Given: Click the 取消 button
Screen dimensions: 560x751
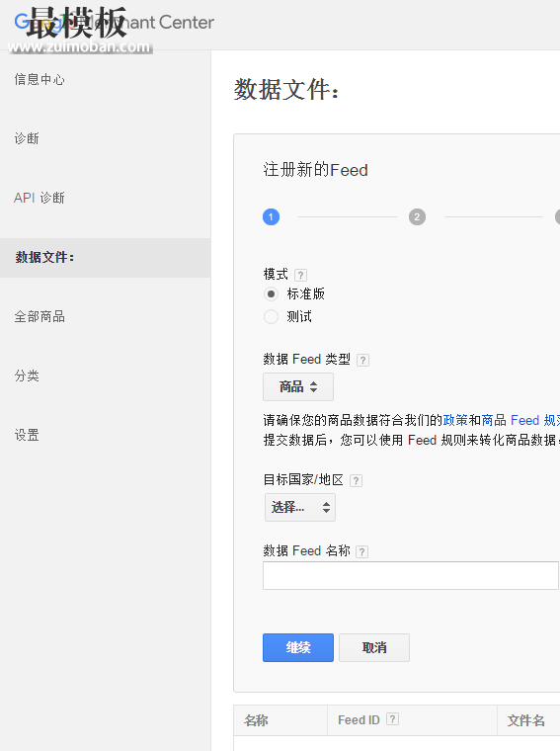Looking at the screenshot, I should pyautogui.click(x=374, y=647).
